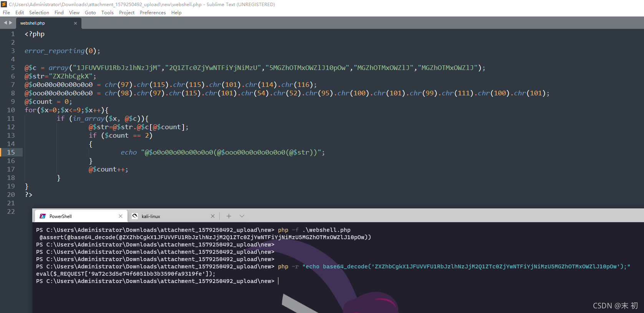
Task: Switch to the kali-linux terminal tab
Action: click(173, 216)
